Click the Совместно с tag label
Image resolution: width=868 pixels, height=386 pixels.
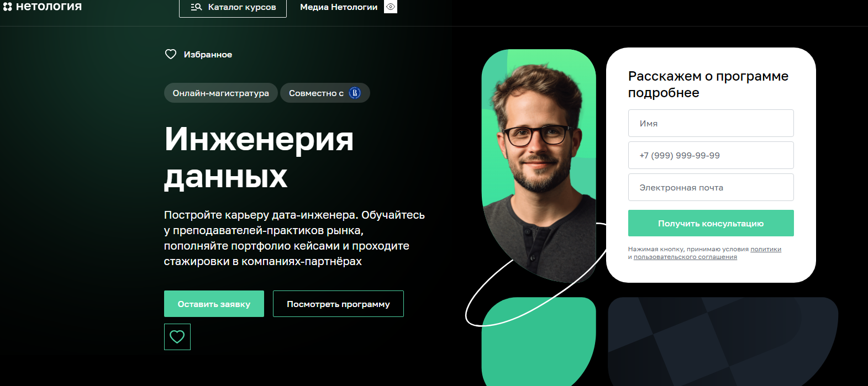[x=316, y=93]
